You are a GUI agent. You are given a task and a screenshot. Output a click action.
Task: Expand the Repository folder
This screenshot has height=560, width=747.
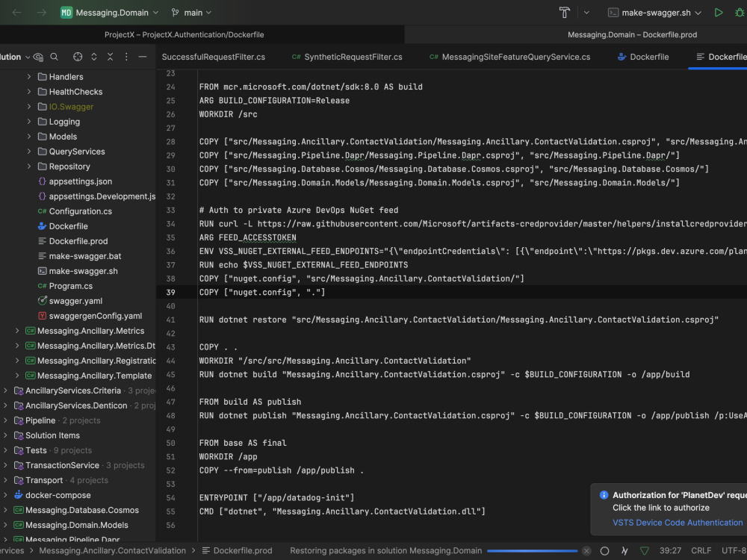coord(29,167)
